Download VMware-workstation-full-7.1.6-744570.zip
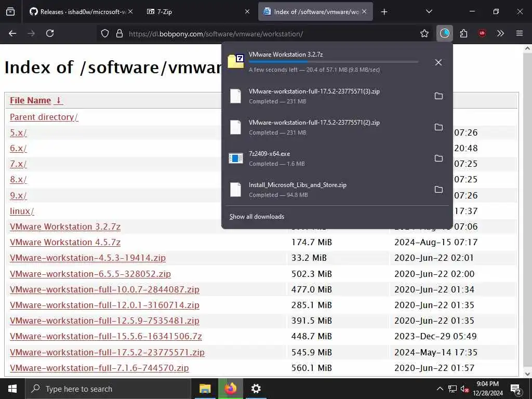The width and height of the screenshot is (532, 399). pos(99,368)
